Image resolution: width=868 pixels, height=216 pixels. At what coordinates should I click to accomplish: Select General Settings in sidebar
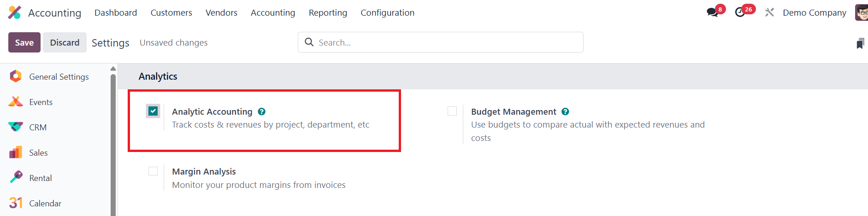(x=59, y=77)
